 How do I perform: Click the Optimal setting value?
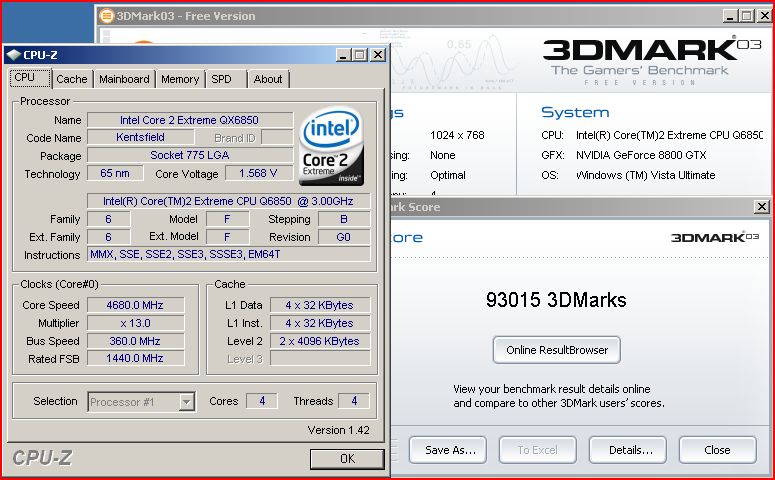(x=448, y=175)
